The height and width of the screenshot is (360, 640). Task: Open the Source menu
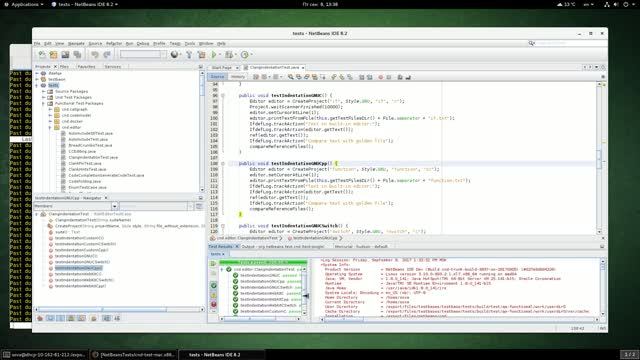tap(95, 43)
